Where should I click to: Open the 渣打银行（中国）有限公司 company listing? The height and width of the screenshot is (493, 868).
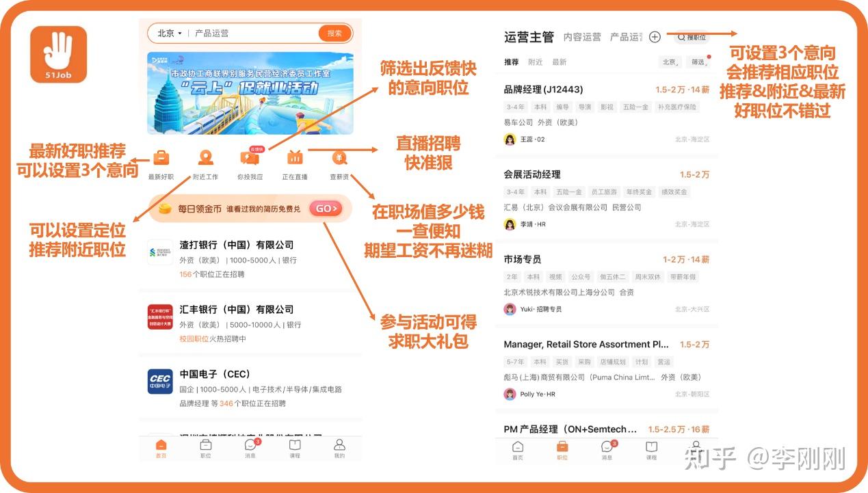coord(250,259)
